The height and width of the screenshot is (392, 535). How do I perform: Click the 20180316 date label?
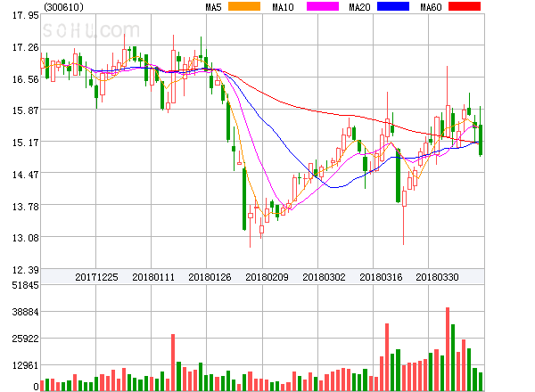pos(381,277)
